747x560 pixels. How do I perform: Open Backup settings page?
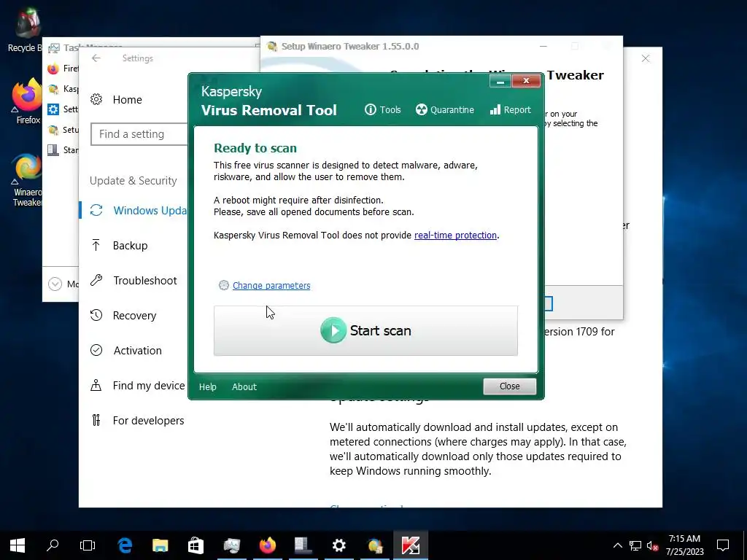(130, 246)
